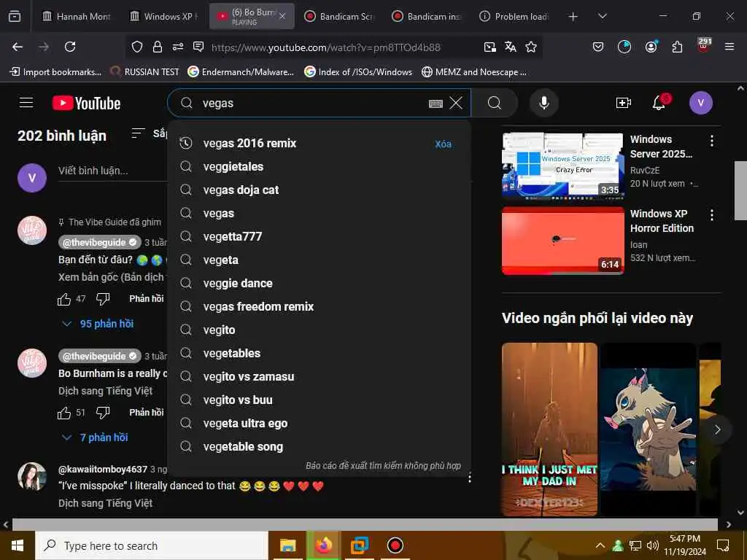Screen dimensions: 747x560
Task: Switch to Bandicam ins tab
Action: pyautogui.click(x=427, y=17)
